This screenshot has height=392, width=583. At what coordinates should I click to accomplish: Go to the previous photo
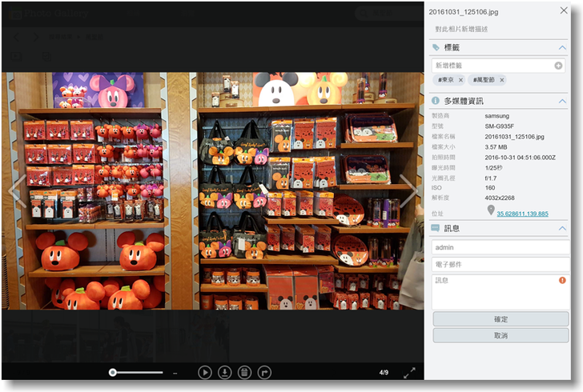[14, 192]
